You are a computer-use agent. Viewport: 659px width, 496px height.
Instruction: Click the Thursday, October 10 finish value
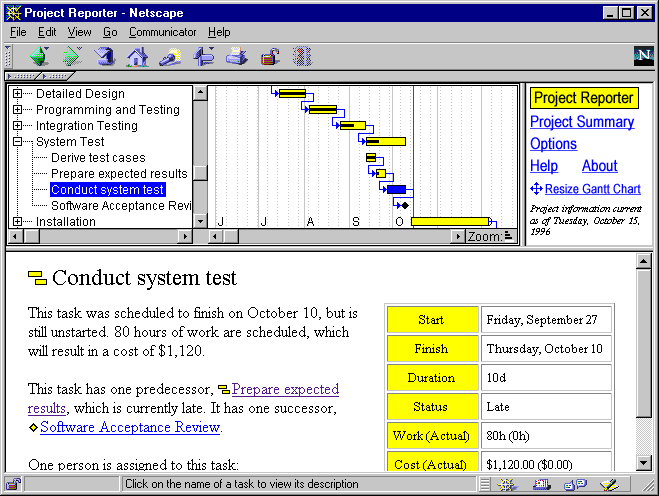546,349
